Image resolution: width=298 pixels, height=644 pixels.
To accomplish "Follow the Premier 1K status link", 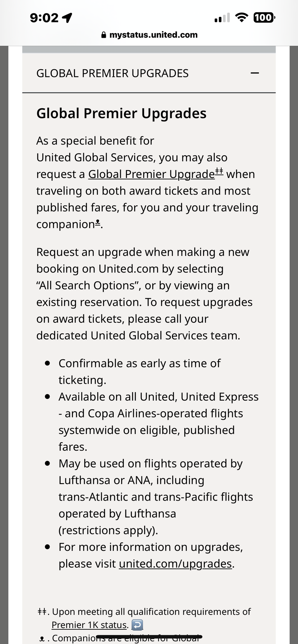I will click(x=89, y=625).
